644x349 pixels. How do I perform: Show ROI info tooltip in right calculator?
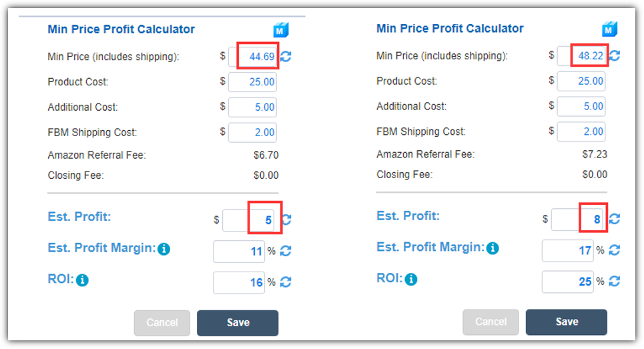pos(410,279)
